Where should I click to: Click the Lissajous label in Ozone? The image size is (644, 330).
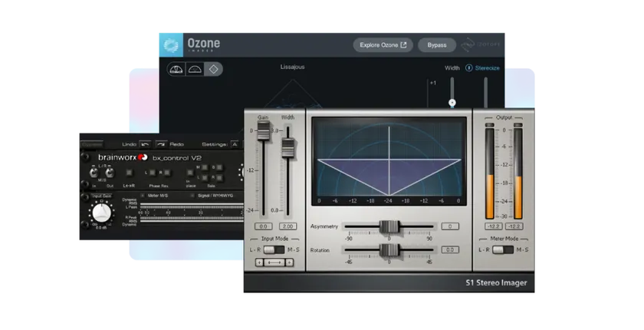coord(292,67)
